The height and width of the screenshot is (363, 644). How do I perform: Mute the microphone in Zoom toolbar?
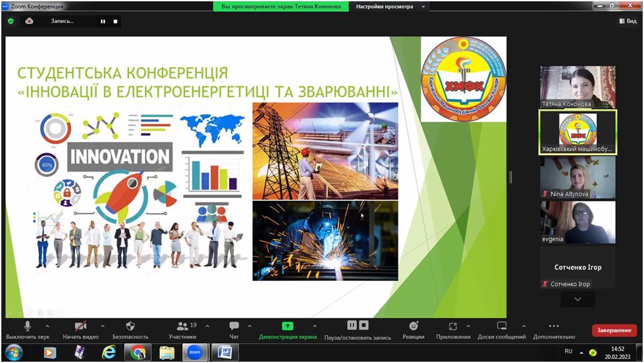pyautogui.click(x=27, y=330)
